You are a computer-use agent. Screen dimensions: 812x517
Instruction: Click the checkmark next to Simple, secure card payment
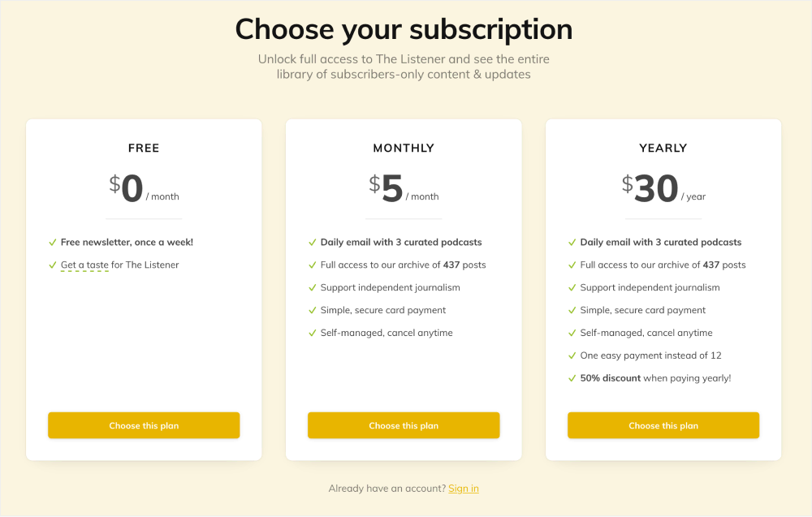pos(313,310)
